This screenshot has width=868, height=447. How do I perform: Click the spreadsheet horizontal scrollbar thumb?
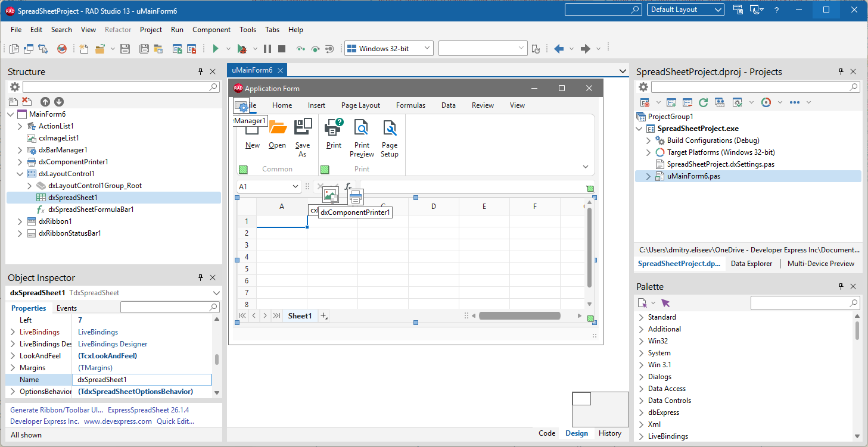pos(519,315)
